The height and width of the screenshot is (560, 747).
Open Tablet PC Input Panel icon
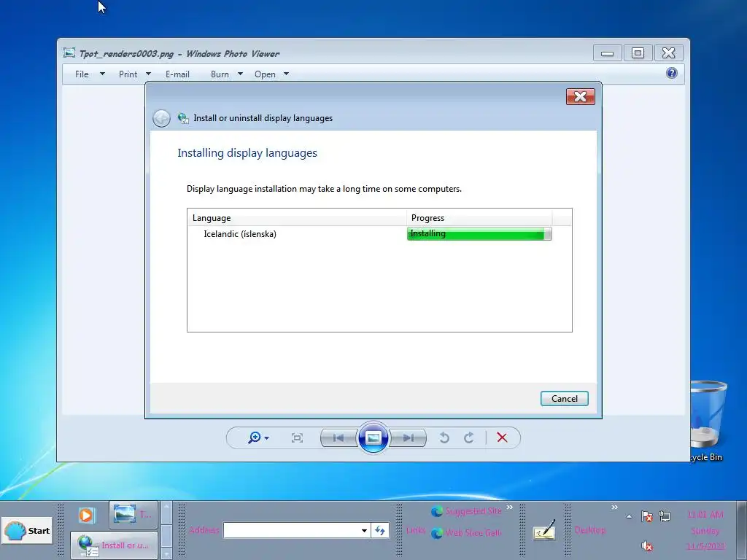tap(544, 530)
